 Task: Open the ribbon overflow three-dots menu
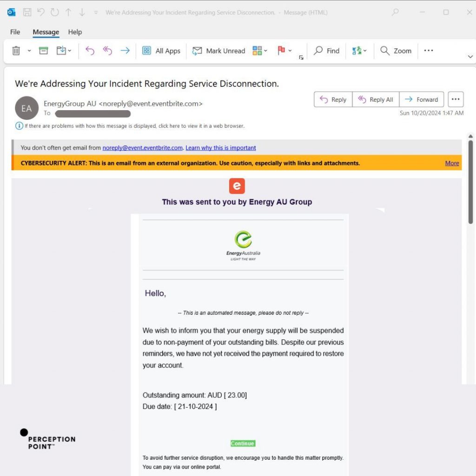coord(428,50)
